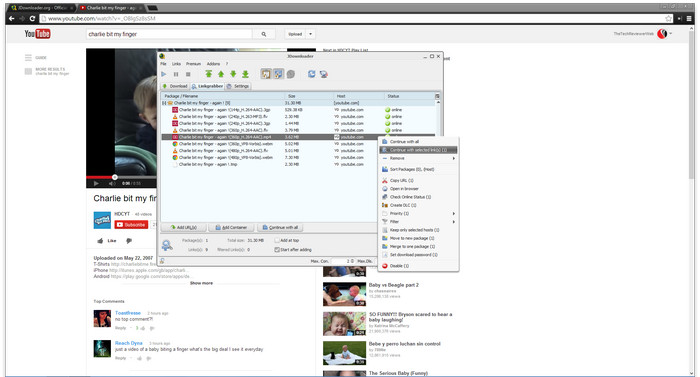700x377 pixels.
Task: Pause downloads in JDownloader toolbar
Action: (176, 74)
